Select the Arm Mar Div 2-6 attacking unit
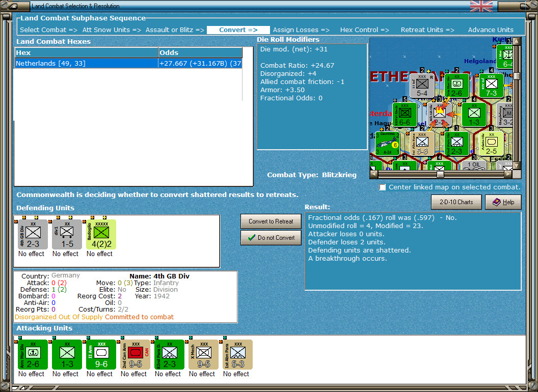Viewport: 538px width, 392px height. pyautogui.click(x=33, y=355)
